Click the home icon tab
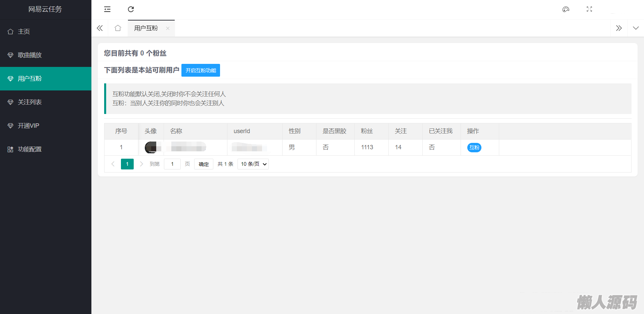 point(118,28)
